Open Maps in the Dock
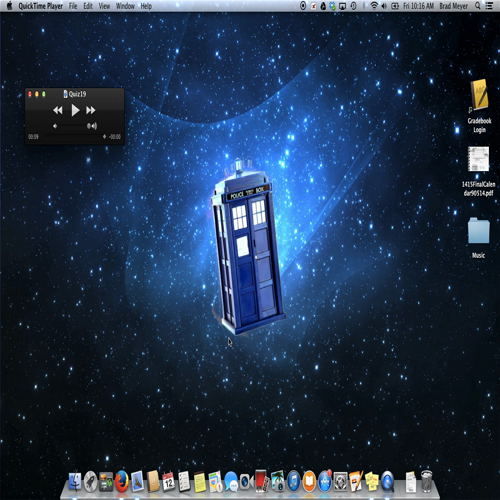Image resolution: width=500 pixels, height=500 pixels. pos(215,481)
